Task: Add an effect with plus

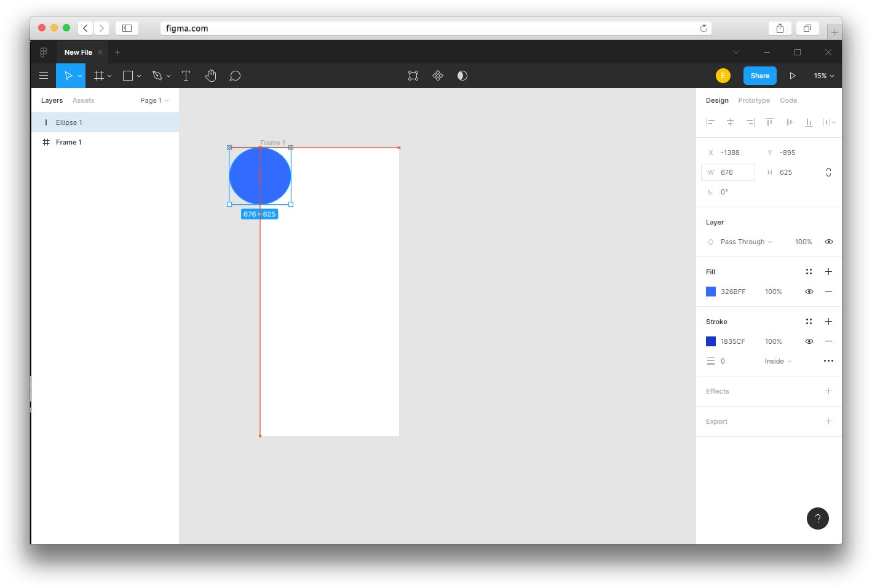Action: [x=828, y=391]
